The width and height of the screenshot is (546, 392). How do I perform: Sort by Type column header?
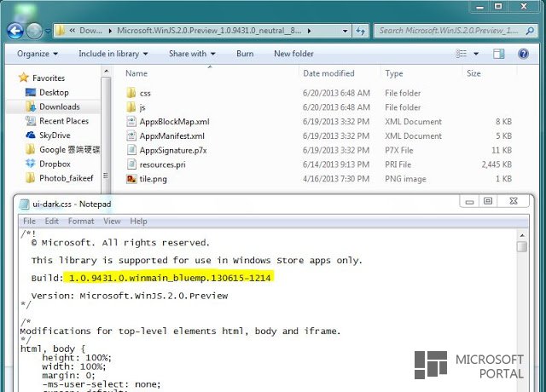tap(394, 73)
